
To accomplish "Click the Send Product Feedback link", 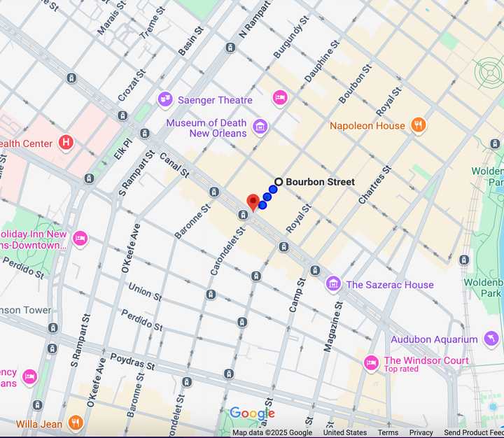I will coord(473,433).
